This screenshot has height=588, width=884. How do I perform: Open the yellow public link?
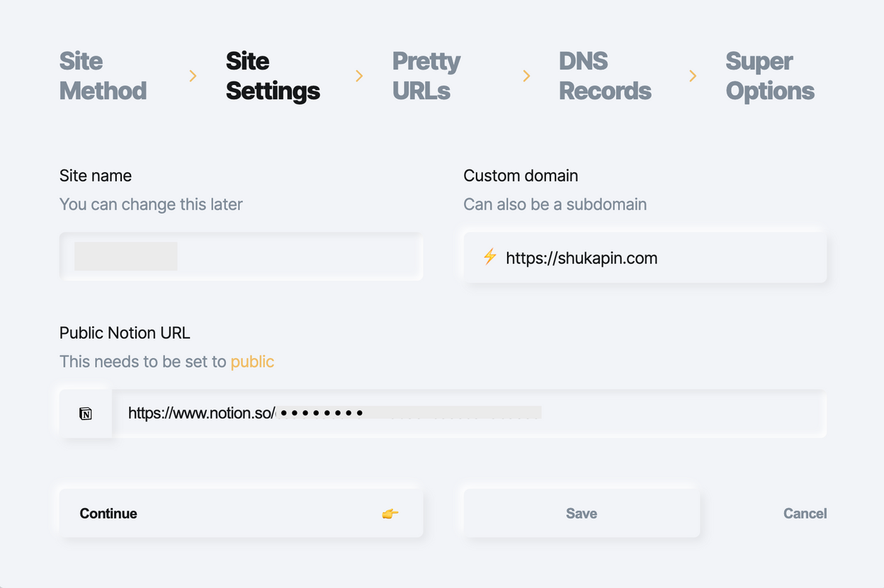point(252,361)
